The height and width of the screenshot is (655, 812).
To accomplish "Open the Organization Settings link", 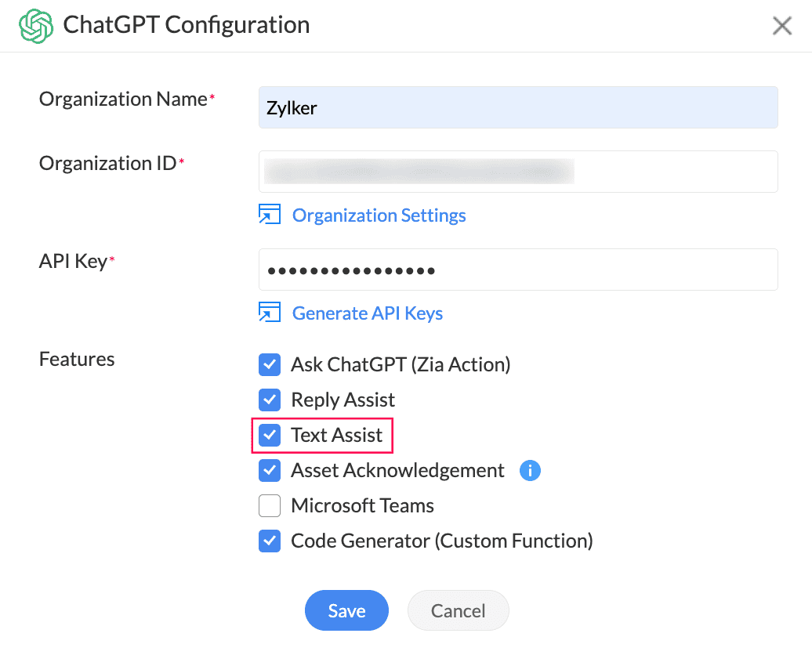I will [379, 215].
